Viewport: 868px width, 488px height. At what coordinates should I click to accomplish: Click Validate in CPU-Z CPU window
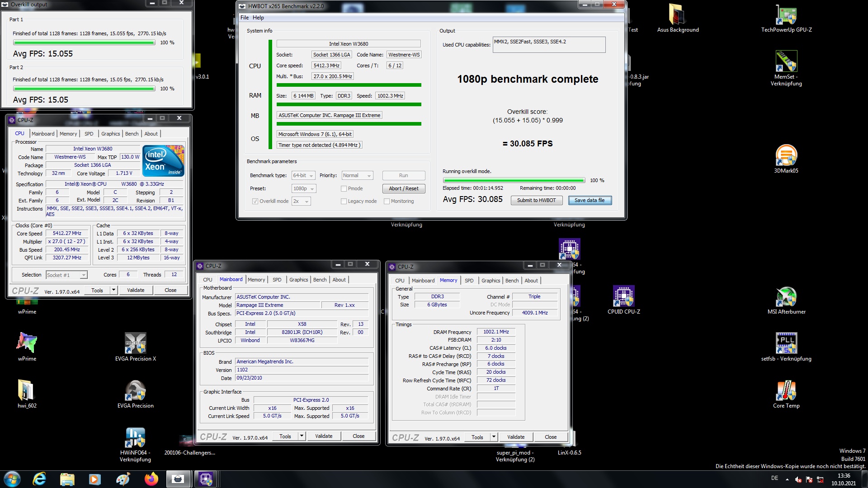pyautogui.click(x=136, y=290)
